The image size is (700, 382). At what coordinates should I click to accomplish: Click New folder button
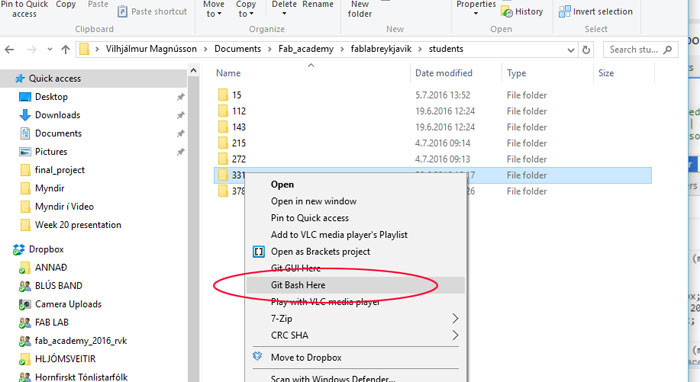tap(360, 9)
